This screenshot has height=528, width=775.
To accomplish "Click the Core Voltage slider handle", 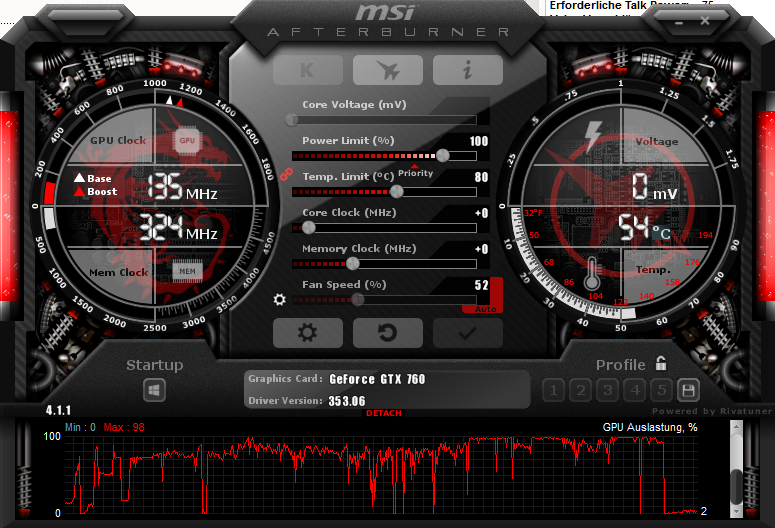I will coord(292,119).
